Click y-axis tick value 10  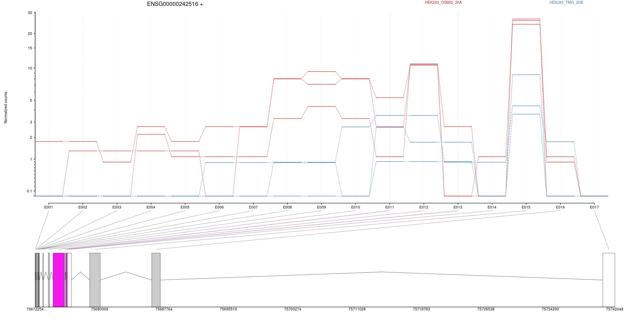(x=30, y=68)
